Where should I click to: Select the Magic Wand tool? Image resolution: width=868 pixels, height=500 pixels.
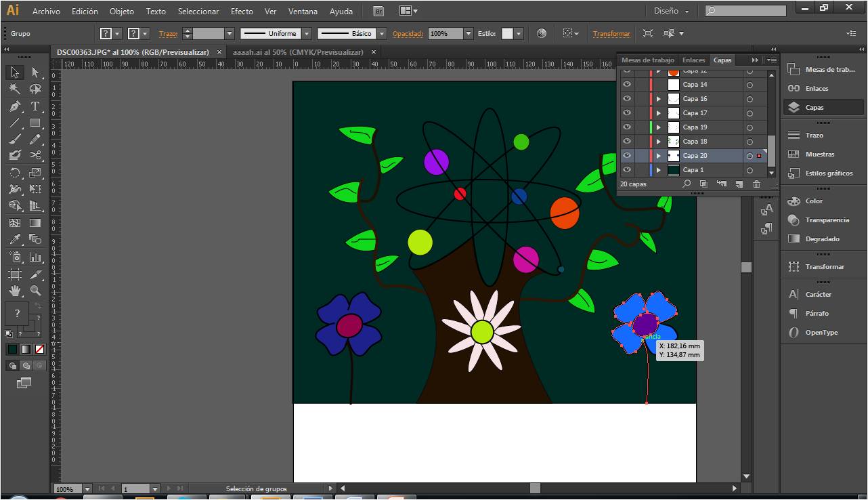pos(15,89)
